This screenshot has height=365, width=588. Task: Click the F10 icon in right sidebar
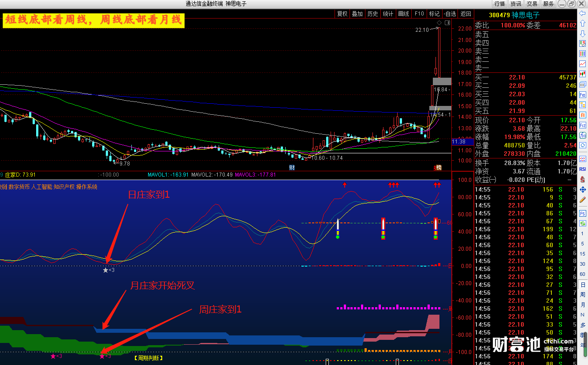tap(583, 94)
